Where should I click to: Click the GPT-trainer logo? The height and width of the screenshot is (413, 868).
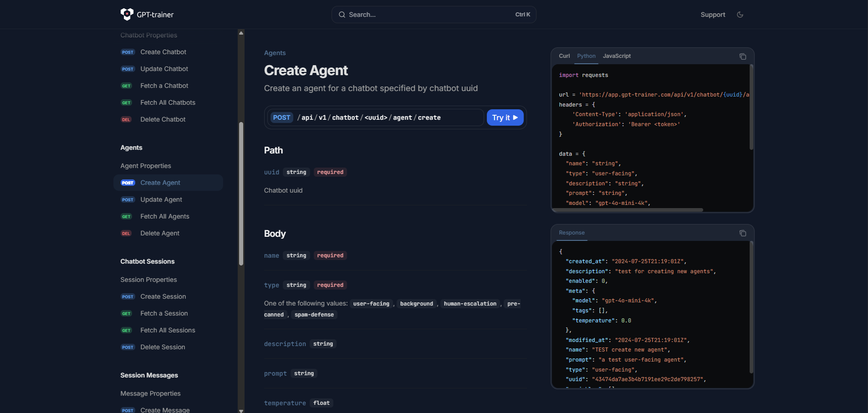tap(146, 14)
